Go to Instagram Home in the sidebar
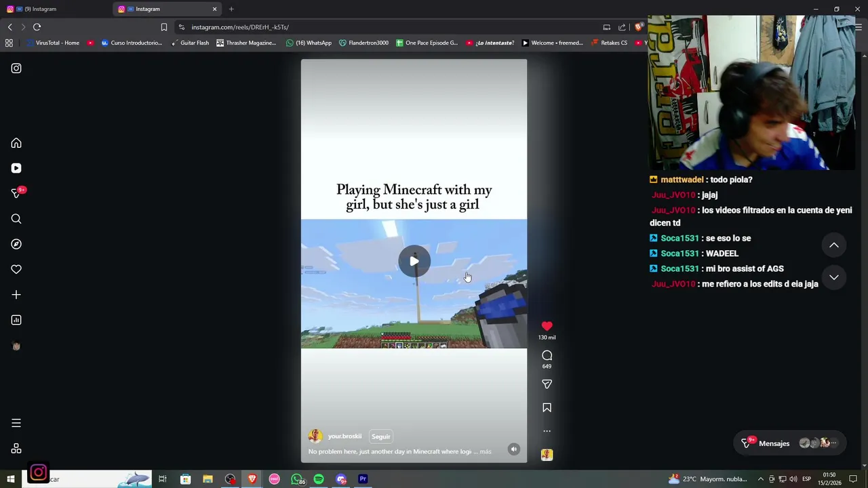Viewport: 868px width, 488px height. [x=16, y=143]
